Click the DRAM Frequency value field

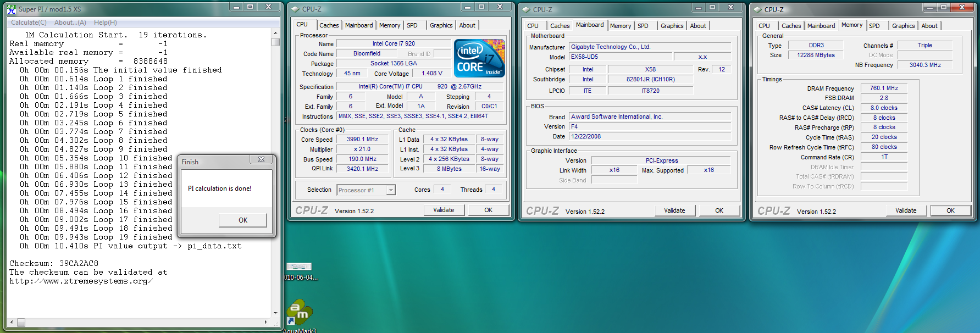(x=883, y=88)
